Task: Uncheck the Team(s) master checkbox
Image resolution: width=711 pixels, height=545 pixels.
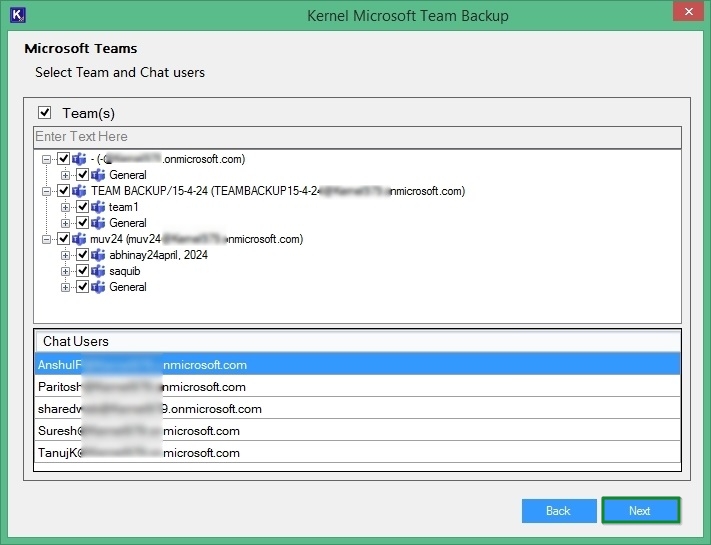Action: (44, 112)
